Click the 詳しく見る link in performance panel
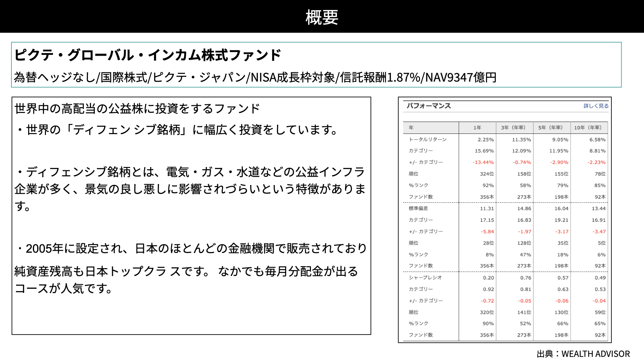Viewport: 644px width, 362px height. click(x=596, y=106)
